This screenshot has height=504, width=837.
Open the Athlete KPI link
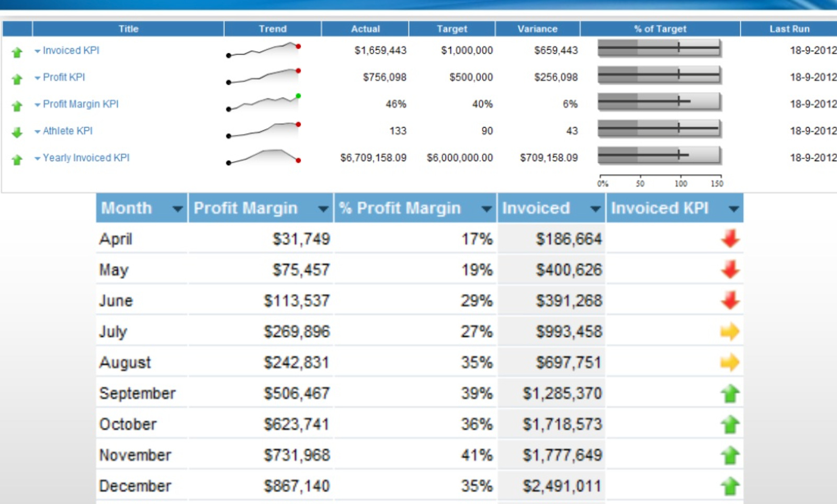click(67, 131)
